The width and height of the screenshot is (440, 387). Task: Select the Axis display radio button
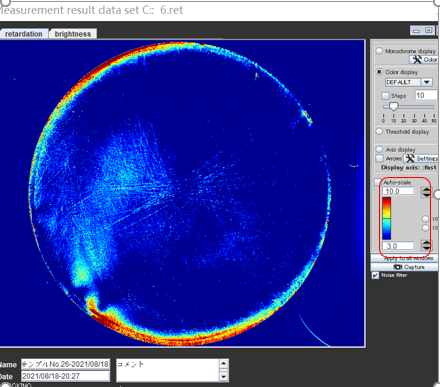pos(379,149)
